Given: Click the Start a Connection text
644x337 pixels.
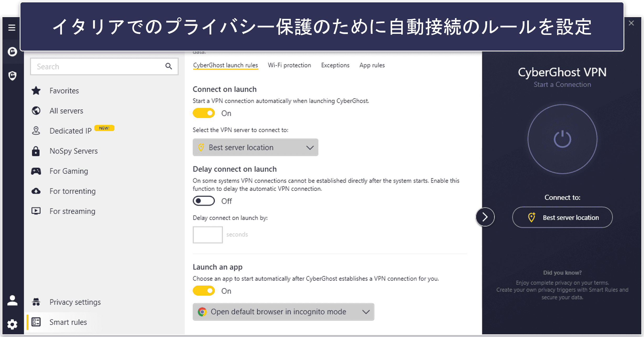Looking at the screenshot, I should pyautogui.click(x=562, y=84).
